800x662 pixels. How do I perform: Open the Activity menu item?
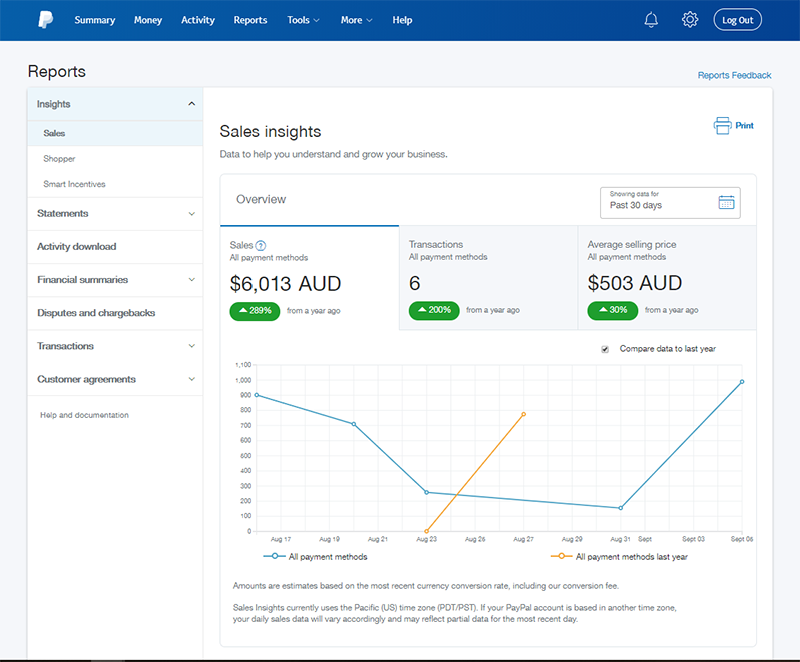coord(198,20)
